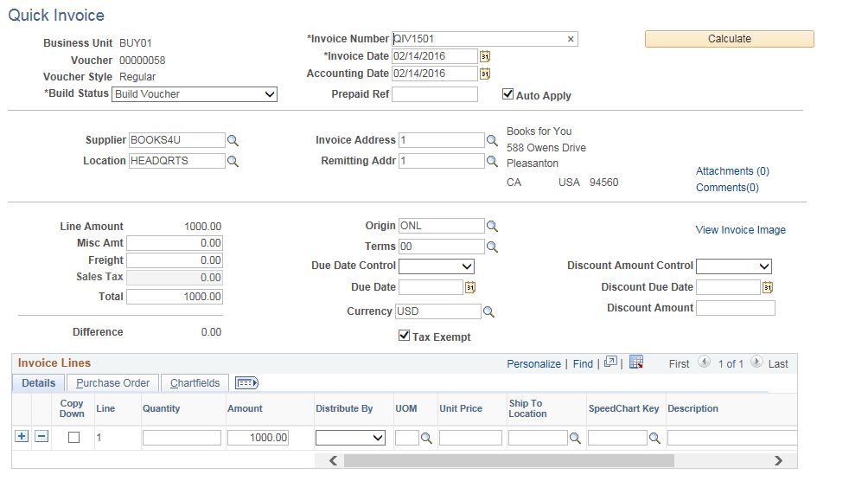868x481 pixels.
Task: Click the Invoice Number input field
Action: [485, 39]
